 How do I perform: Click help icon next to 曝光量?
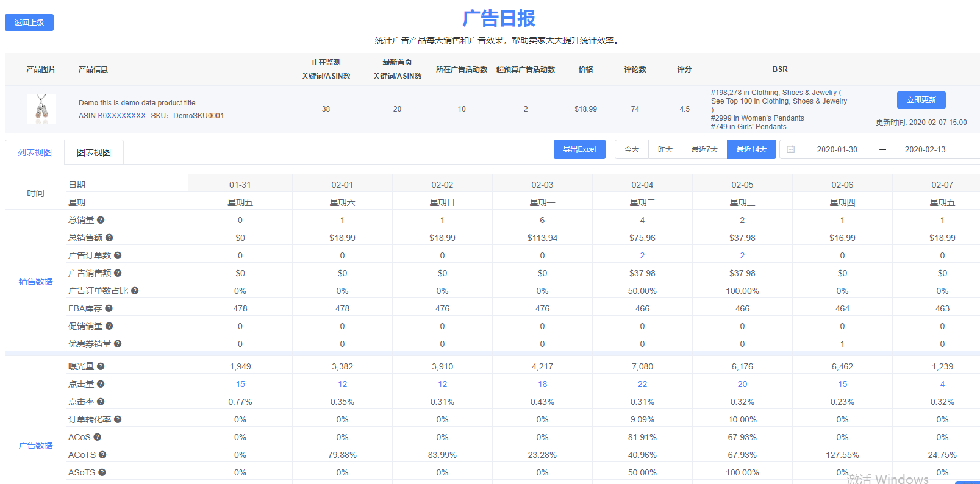pos(101,366)
